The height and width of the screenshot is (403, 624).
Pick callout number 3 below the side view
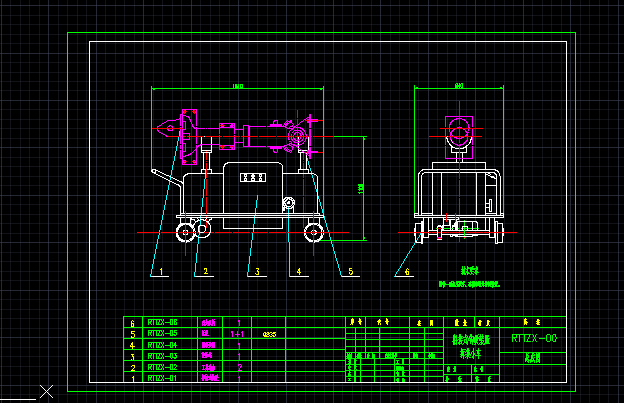coord(257,271)
